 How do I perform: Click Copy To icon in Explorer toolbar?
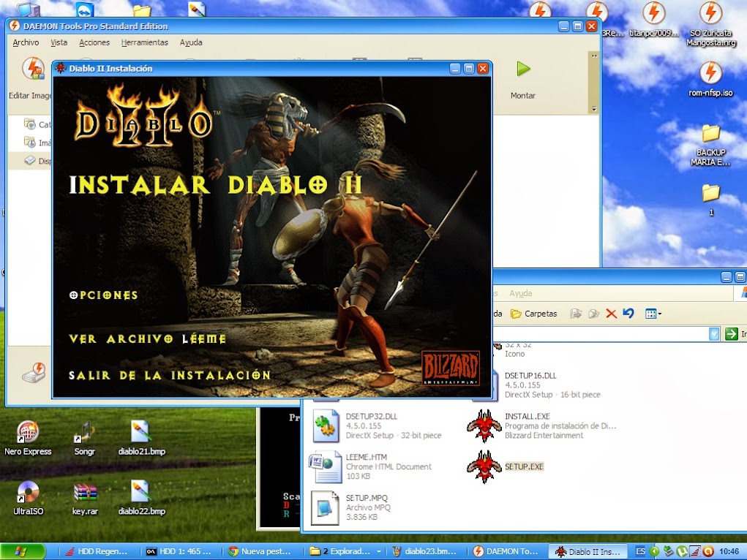(x=593, y=314)
